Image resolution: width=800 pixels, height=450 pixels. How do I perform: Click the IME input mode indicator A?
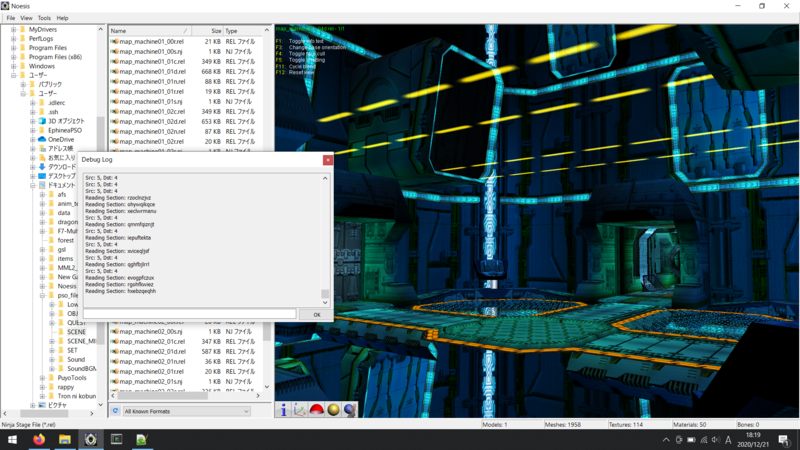click(728, 440)
